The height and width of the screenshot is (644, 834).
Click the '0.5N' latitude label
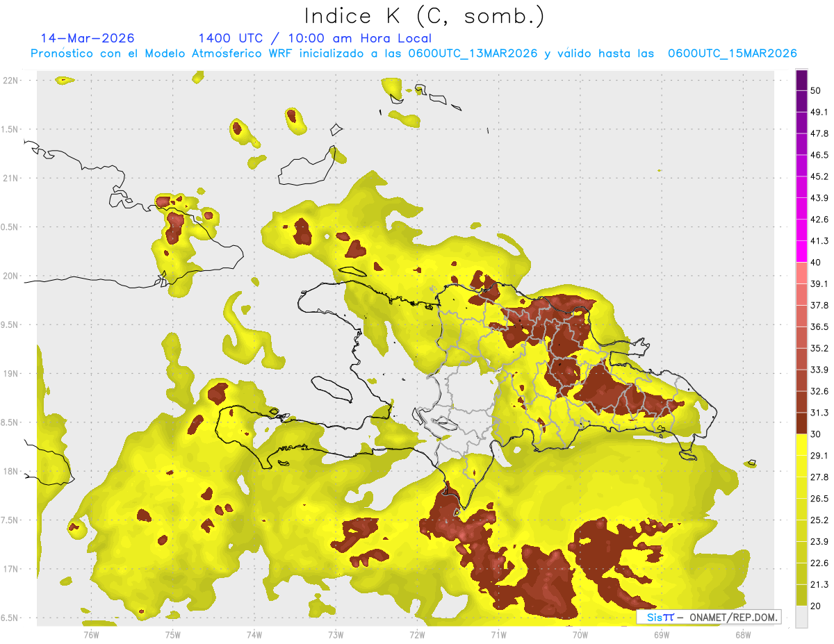[x=10, y=227]
